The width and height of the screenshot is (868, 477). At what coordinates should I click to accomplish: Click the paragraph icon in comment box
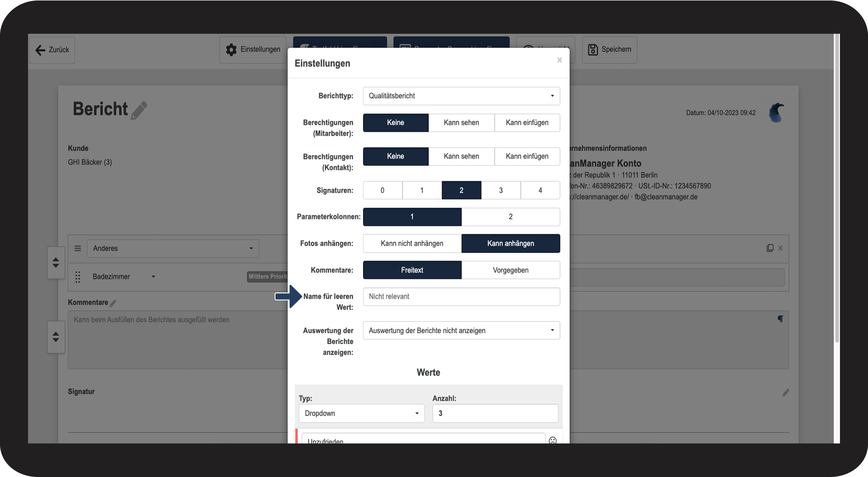click(780, 319)
